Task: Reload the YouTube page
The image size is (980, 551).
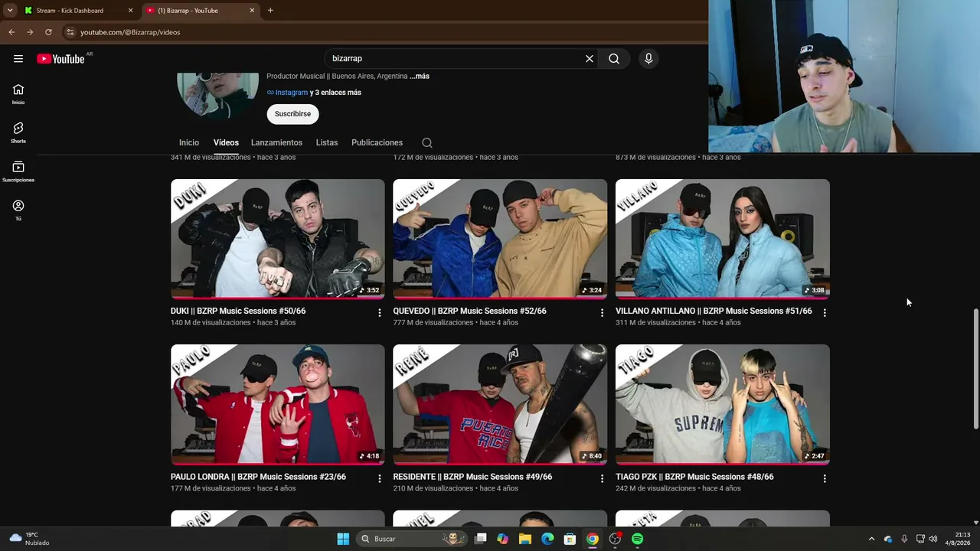Action: 48,32
